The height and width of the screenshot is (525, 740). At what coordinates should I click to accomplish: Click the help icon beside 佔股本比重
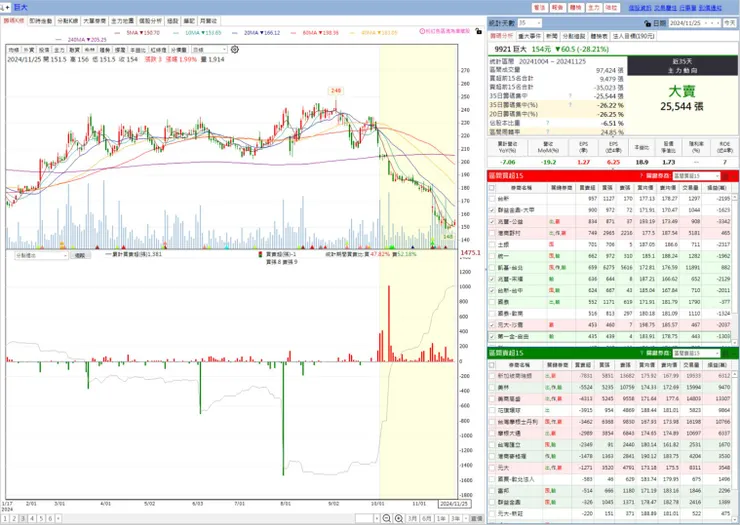[x=547, y=123]
